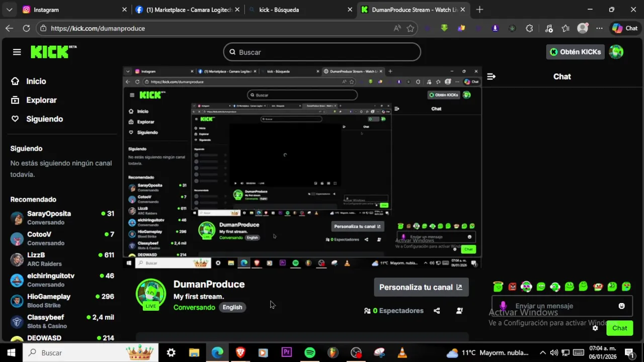
Task: Open VLC media player from taskbar
Action: click(402, 352)
